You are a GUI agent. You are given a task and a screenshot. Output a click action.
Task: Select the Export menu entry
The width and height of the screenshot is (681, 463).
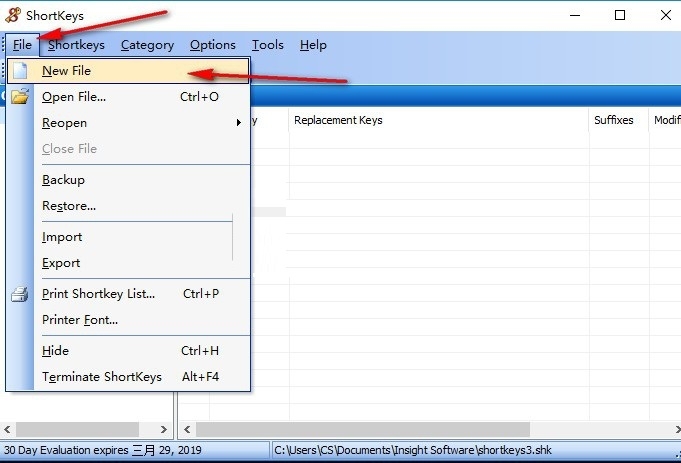pos(128,263)
